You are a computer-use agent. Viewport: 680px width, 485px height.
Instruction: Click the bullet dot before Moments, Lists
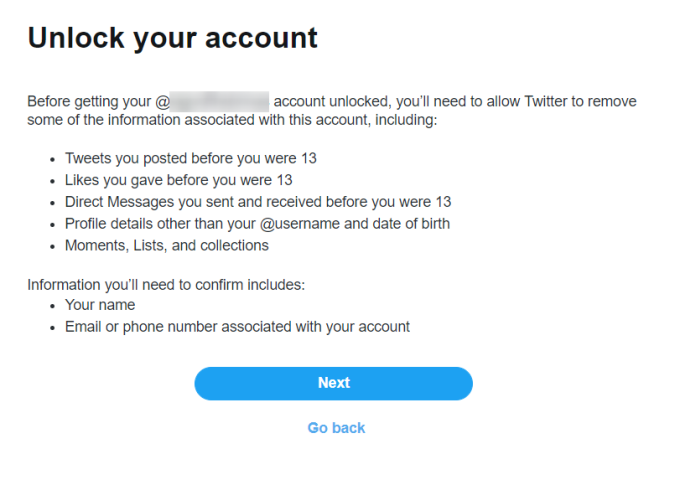pyautogui.click(x=52, y=246)
